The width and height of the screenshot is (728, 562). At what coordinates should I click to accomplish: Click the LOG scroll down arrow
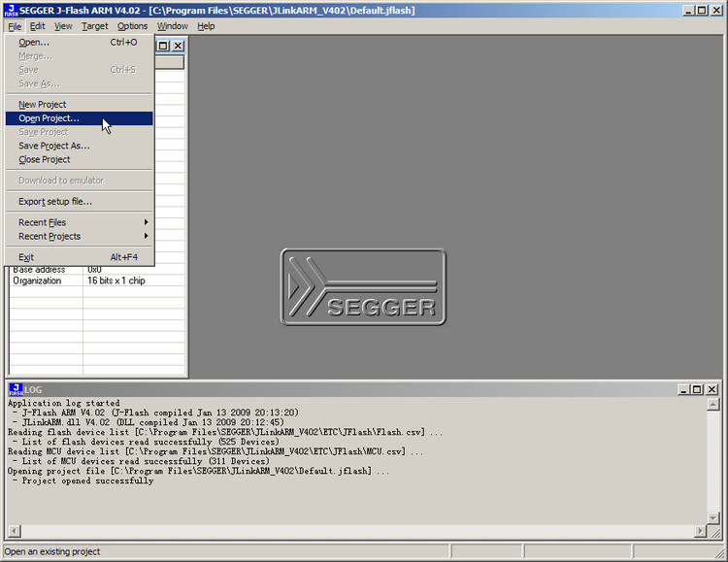click(x=713, y=517)
